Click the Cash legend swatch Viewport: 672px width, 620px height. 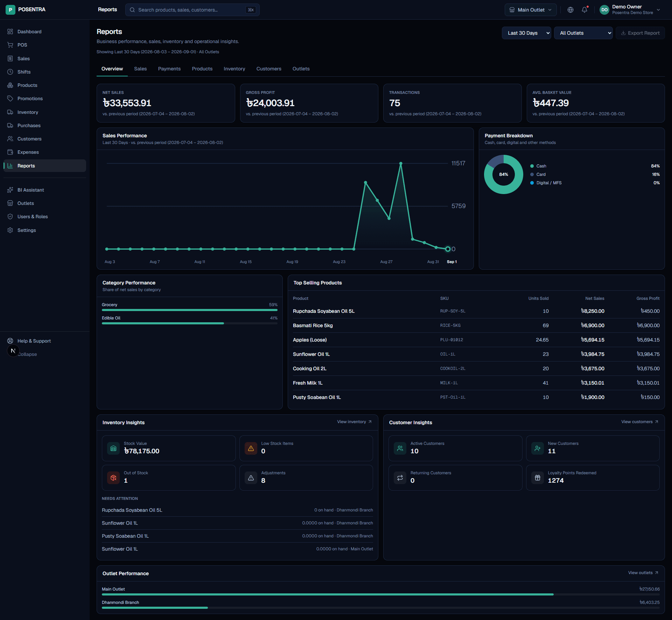(x=532, y=166)
